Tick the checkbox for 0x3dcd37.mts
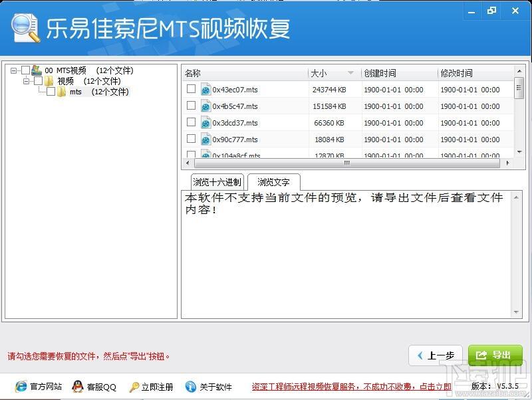This screenshot has width=532, height=400. click(x=191, y=122)
